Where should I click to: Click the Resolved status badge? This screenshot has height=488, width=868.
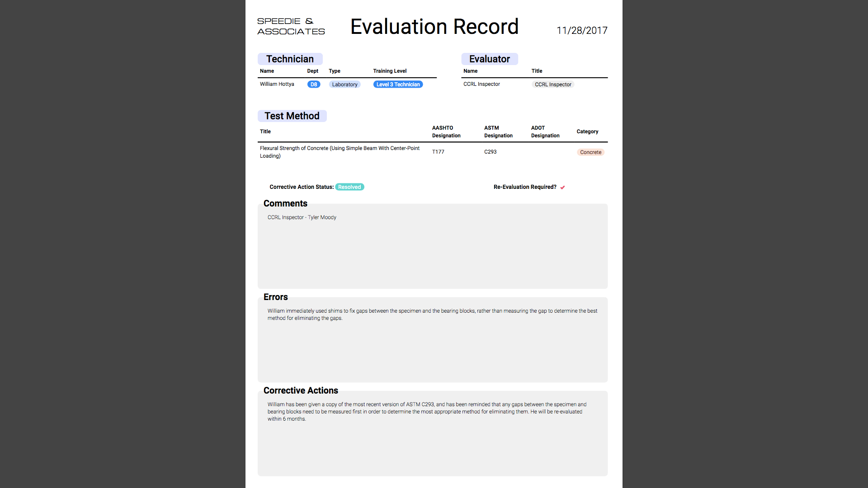click(x=349, y=187)
